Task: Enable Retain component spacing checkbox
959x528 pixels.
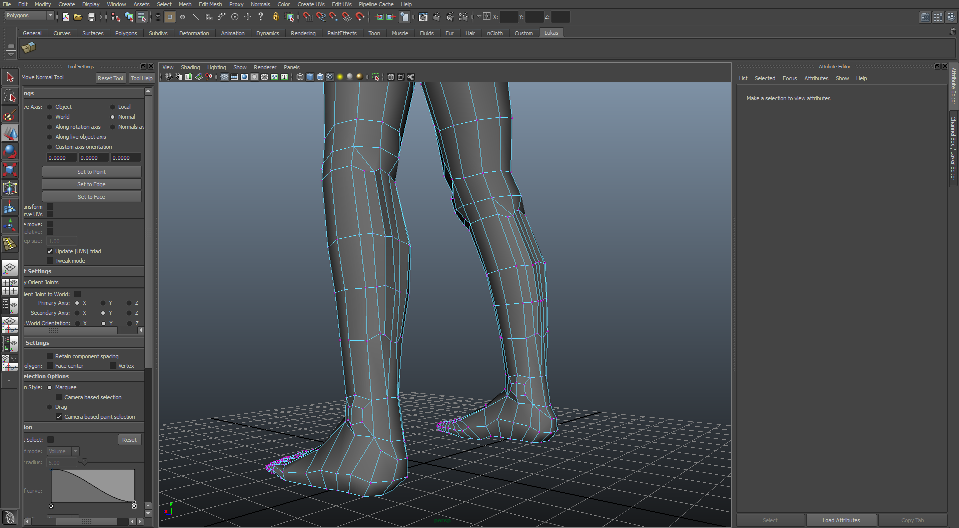Action: click(49, 355)
